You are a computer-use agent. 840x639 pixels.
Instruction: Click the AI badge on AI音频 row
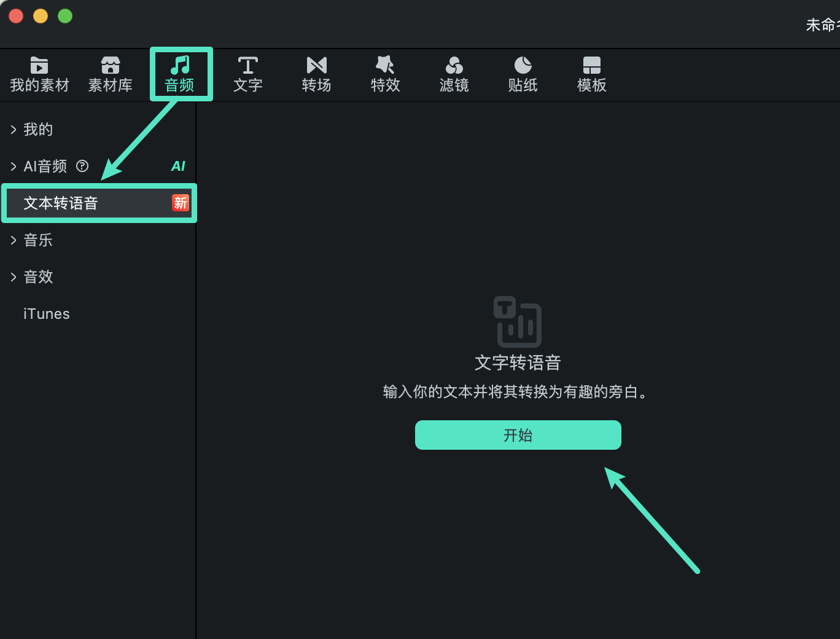pos(178,166)
